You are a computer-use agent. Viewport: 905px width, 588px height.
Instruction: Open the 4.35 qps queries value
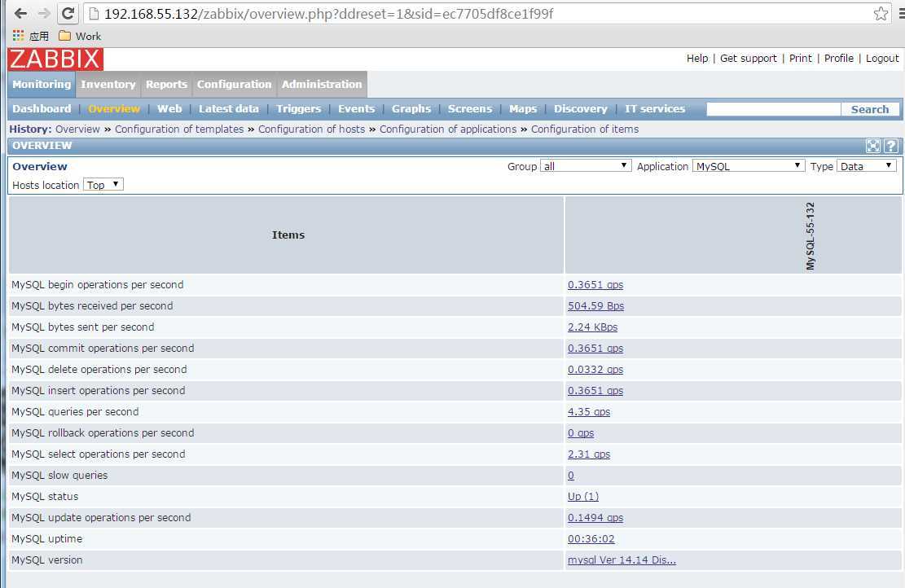tap(589, 412)
